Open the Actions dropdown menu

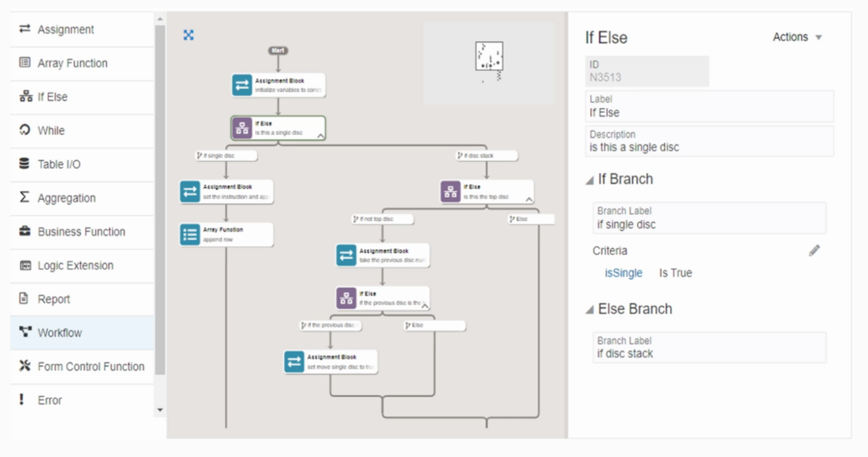click(797, 37)
